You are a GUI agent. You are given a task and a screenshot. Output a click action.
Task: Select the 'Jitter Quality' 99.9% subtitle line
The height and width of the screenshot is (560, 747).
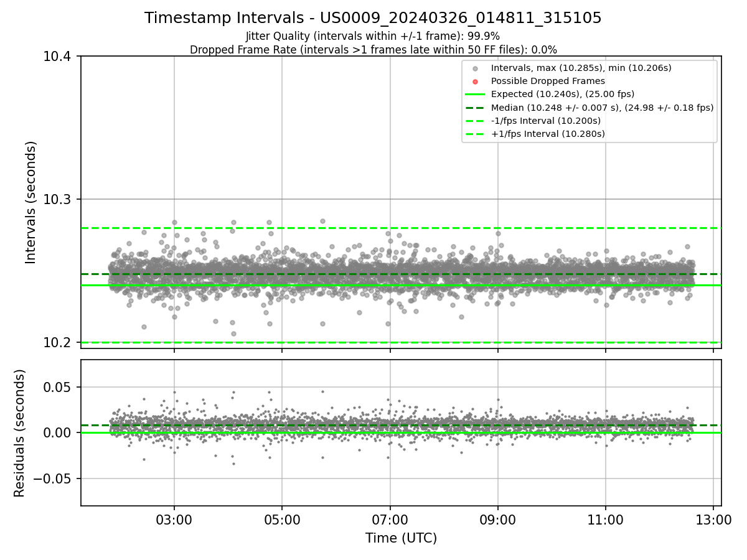tap(373, 36)
